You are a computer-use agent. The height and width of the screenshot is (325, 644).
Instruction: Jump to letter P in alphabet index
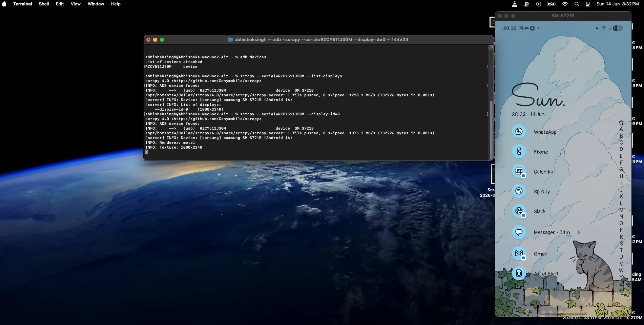coord(621,230)
